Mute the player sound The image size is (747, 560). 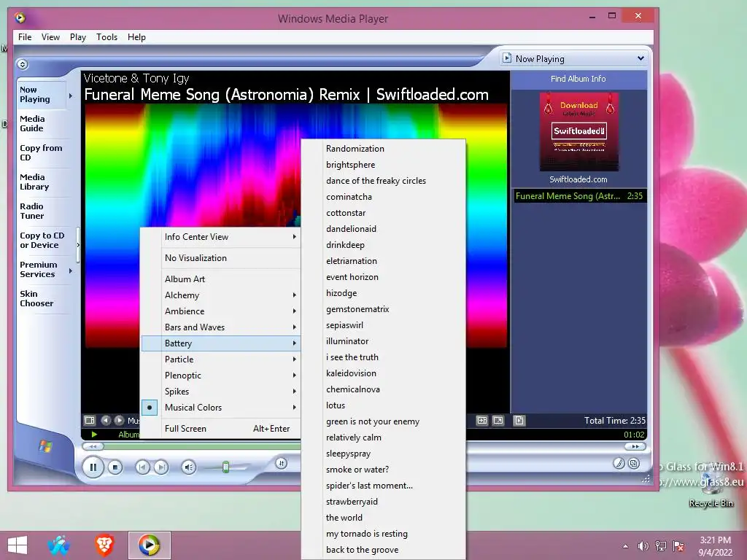[x=189, y=467]
